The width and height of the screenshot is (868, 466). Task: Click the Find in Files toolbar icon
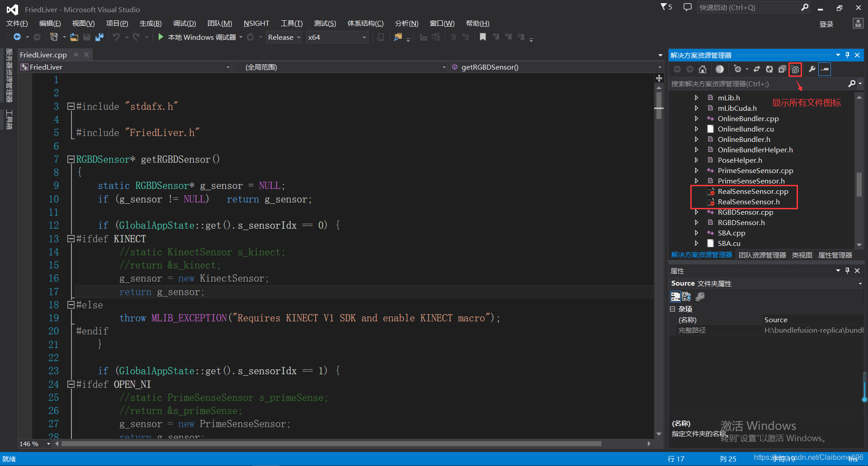(398, 37)
